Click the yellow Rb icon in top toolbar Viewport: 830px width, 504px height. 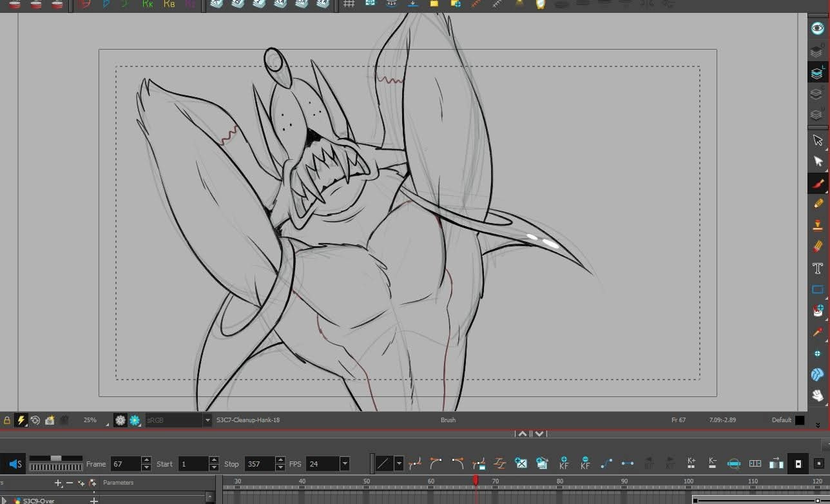click(169, 3)
